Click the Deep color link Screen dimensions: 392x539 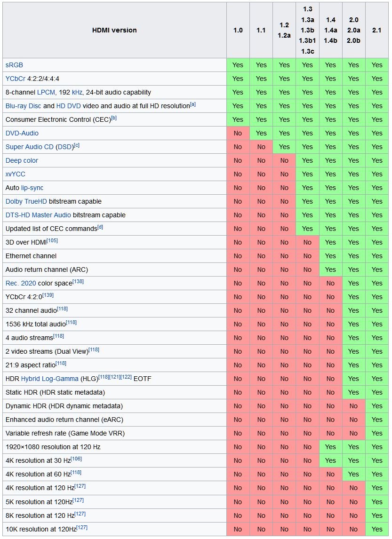(x=22, y=160)
